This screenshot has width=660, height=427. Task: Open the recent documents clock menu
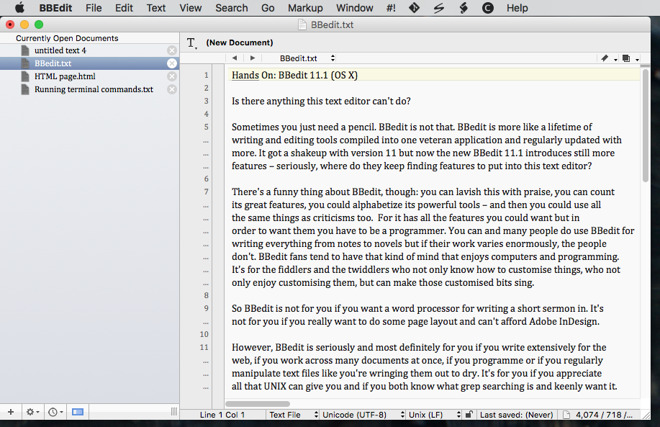56,412
